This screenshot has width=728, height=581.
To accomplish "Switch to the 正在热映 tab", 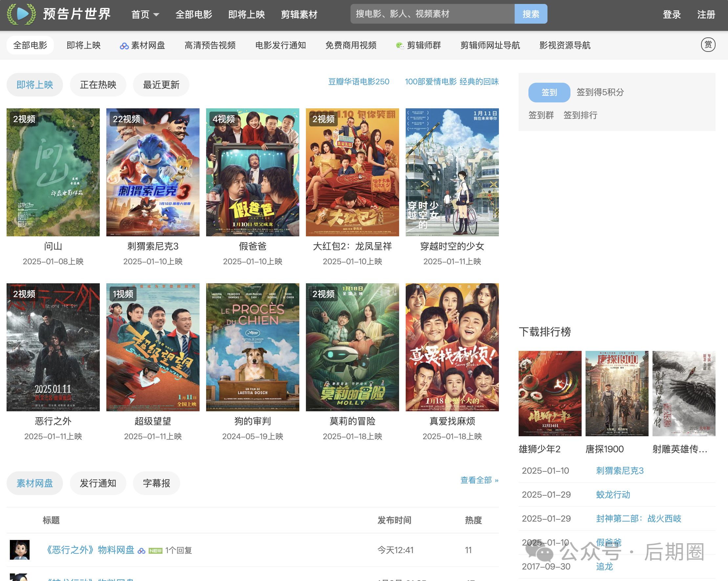I will [98, 85].
